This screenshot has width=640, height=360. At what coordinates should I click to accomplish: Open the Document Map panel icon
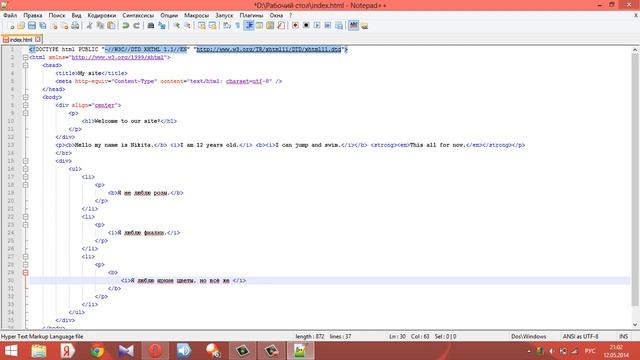[270, 26]
